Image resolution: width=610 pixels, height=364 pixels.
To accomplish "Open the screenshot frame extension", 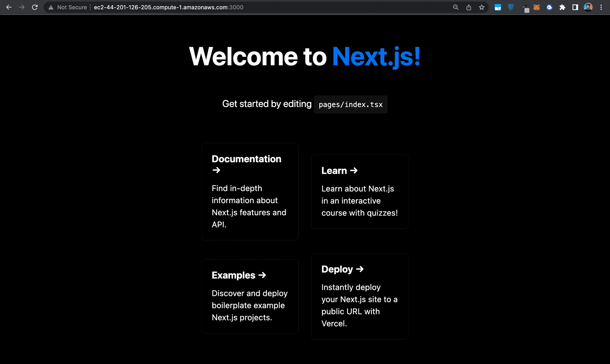I will (575, 7).
